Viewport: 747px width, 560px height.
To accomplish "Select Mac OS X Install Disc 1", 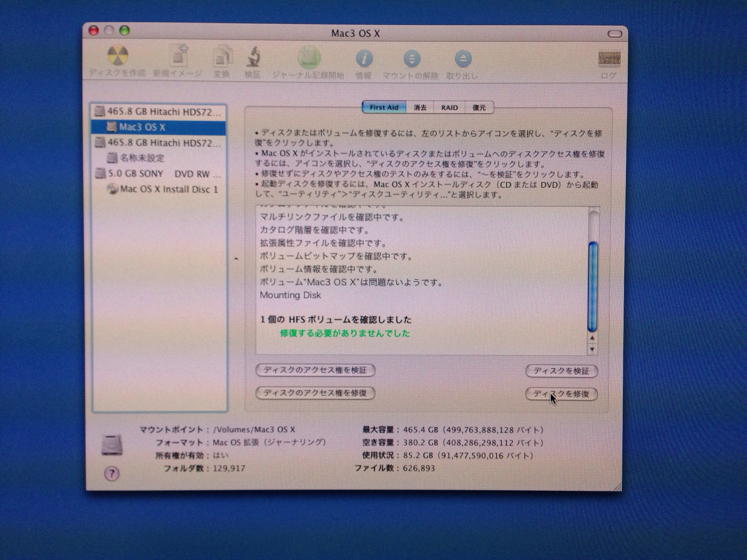I will click(159, 189).
